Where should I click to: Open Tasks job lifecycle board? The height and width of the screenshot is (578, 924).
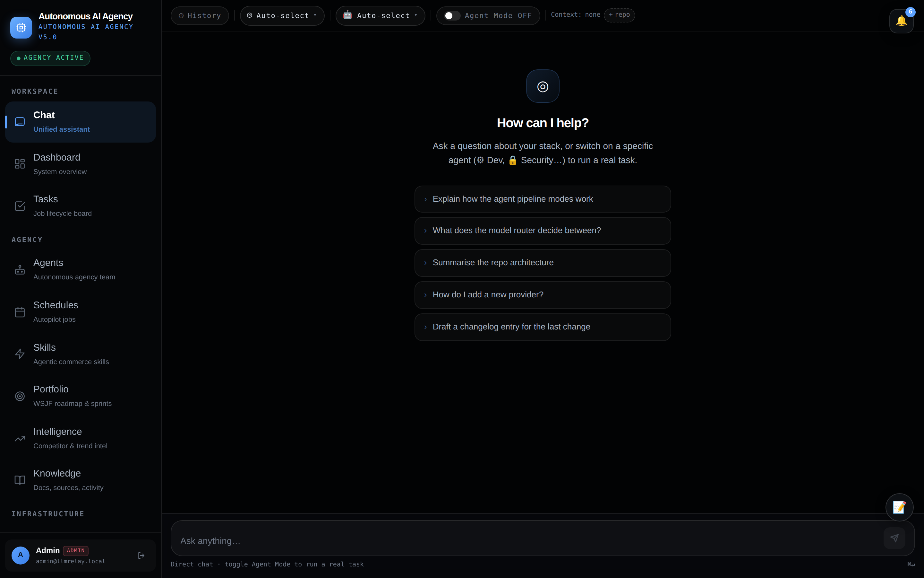point(81,206)
